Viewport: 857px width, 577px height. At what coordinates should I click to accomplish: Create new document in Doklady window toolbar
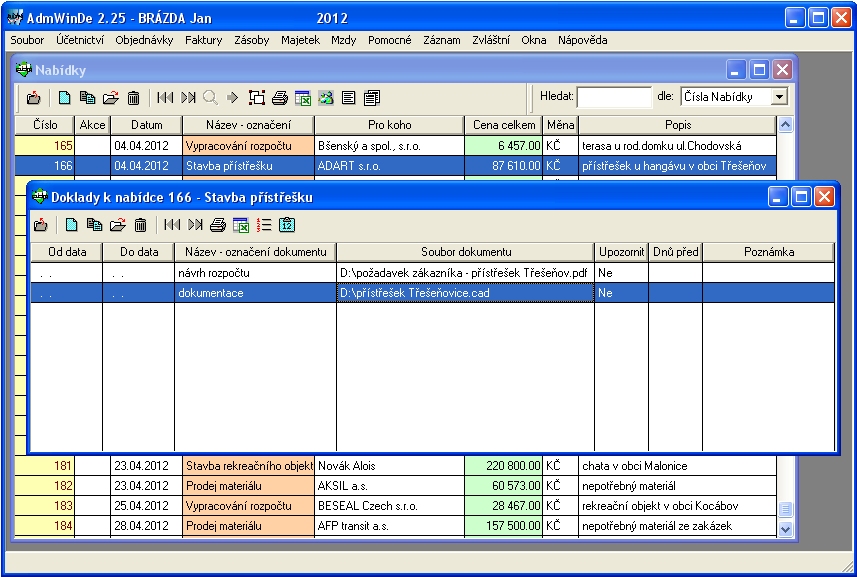pyautogui.click(x=71, y=225)
